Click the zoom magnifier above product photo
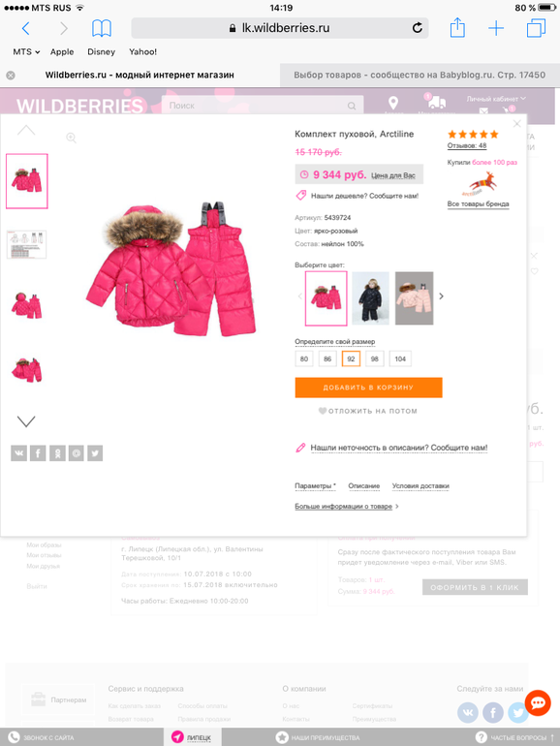This screenshot has height=746, width=560. point(71,138)
